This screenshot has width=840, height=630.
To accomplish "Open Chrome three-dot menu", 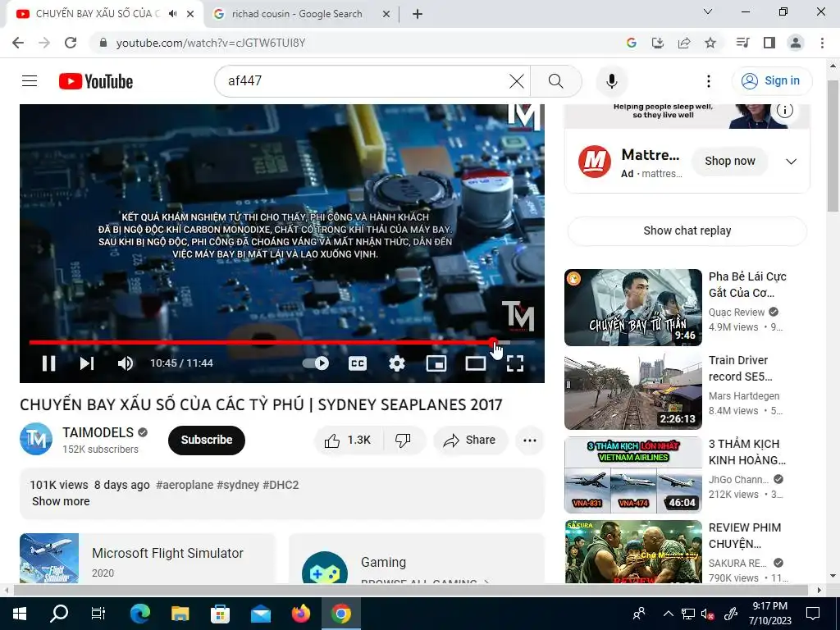I will [822, 43].
